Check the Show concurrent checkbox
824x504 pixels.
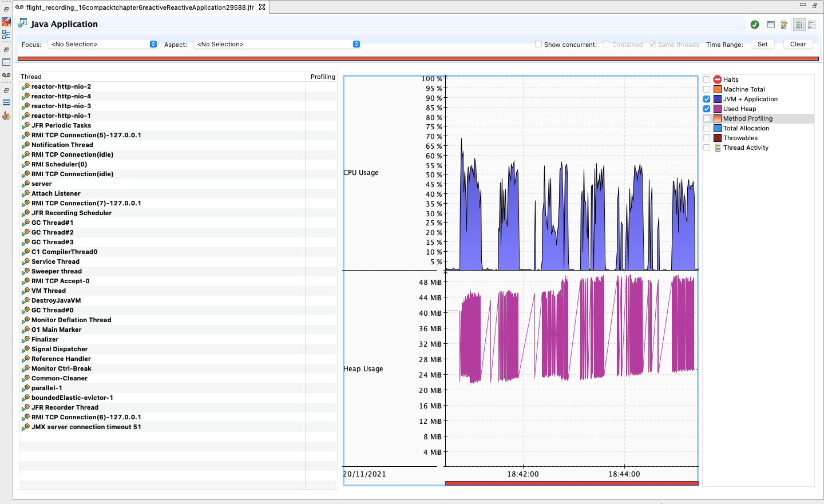tap(538, 44)
